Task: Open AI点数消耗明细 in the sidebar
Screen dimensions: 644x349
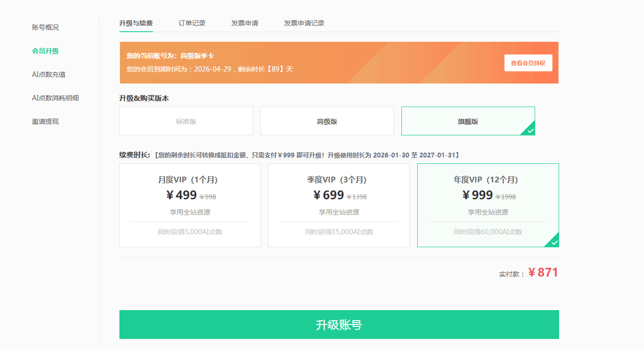Action: click(55, 98)
